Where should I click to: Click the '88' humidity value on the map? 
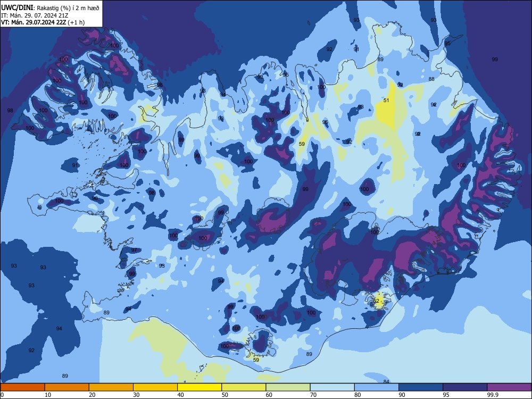point(431,79)
